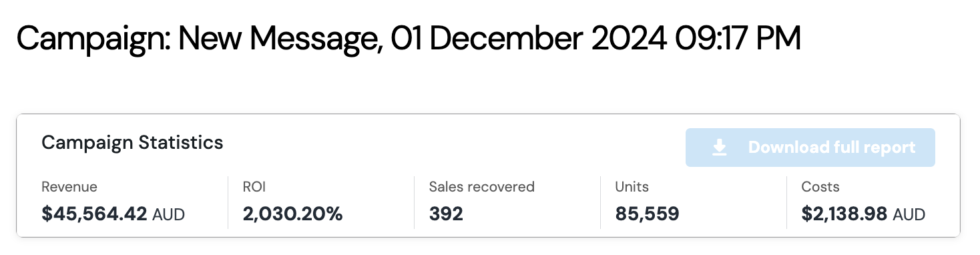Click the download arrow icon
980x255 pixels.
720,148
